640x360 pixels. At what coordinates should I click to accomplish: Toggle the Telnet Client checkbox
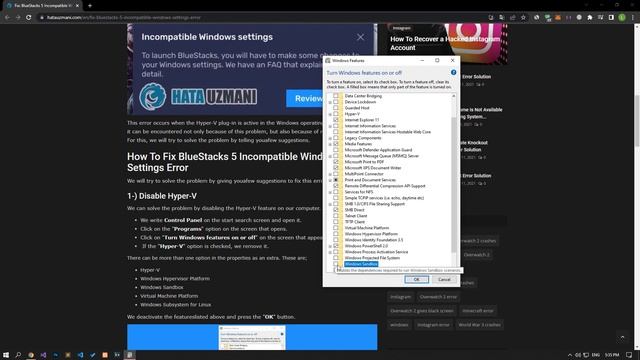[x=336, y=216]
